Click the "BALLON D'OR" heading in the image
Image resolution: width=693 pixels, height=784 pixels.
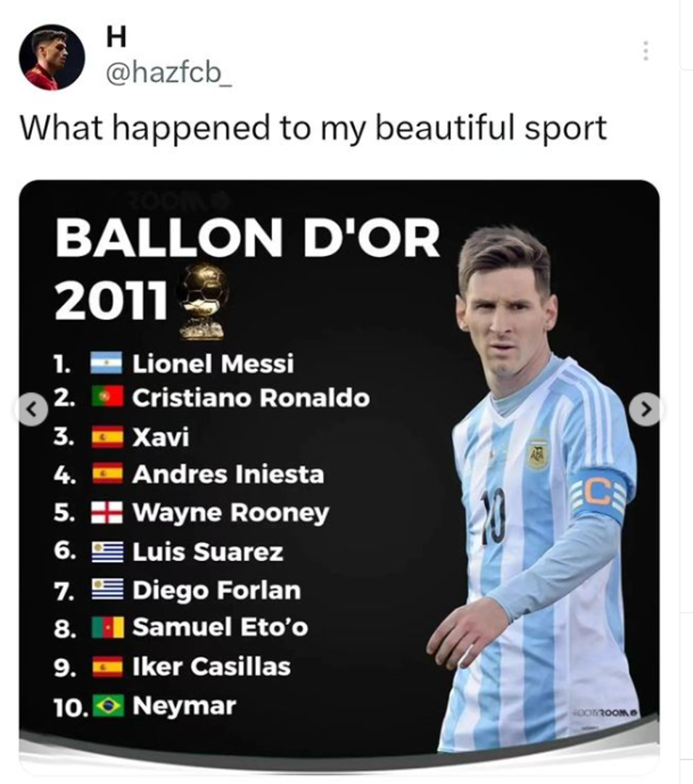[x=247, y=240]
